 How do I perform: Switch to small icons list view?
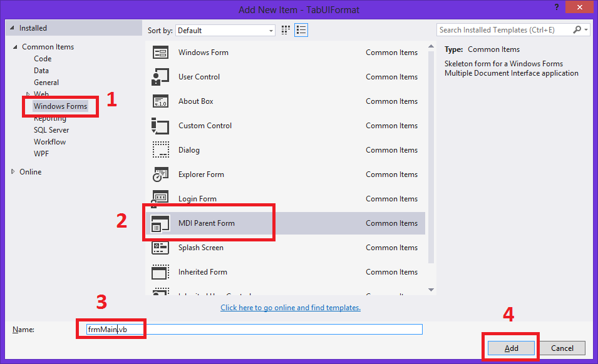[x=301, y=30]
